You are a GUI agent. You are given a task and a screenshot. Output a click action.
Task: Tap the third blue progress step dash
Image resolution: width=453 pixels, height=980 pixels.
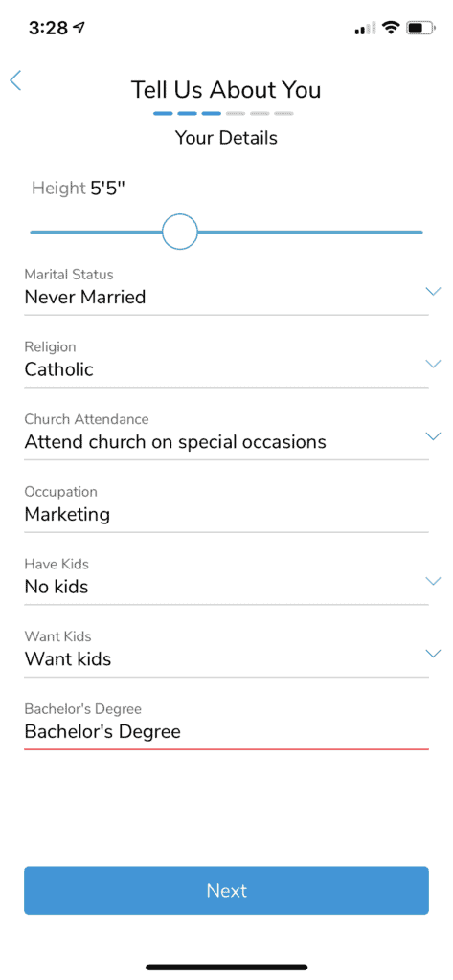point(212,114)
